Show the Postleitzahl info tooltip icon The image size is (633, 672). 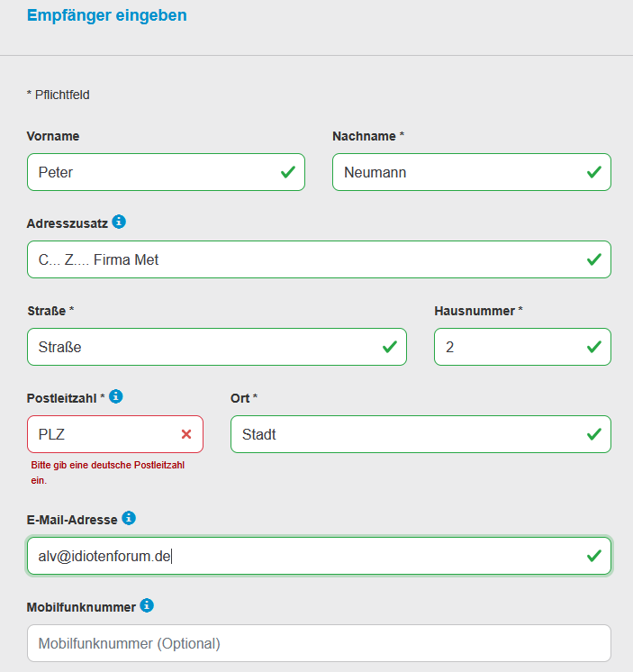[x=115, y=396]
